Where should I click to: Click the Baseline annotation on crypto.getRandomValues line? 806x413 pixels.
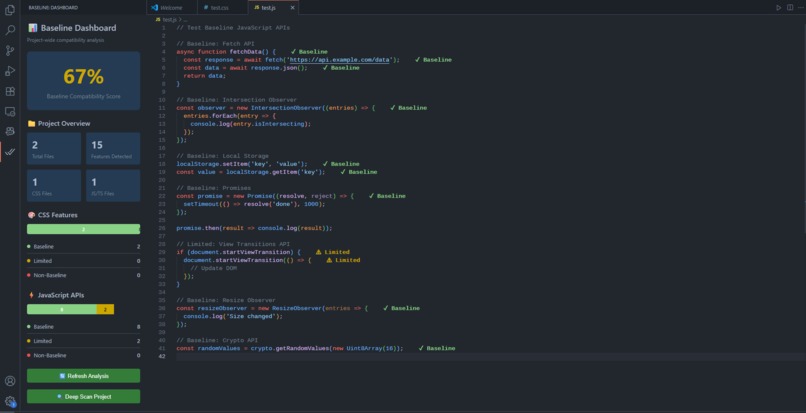pyautogui.click(x=437, y=348)
